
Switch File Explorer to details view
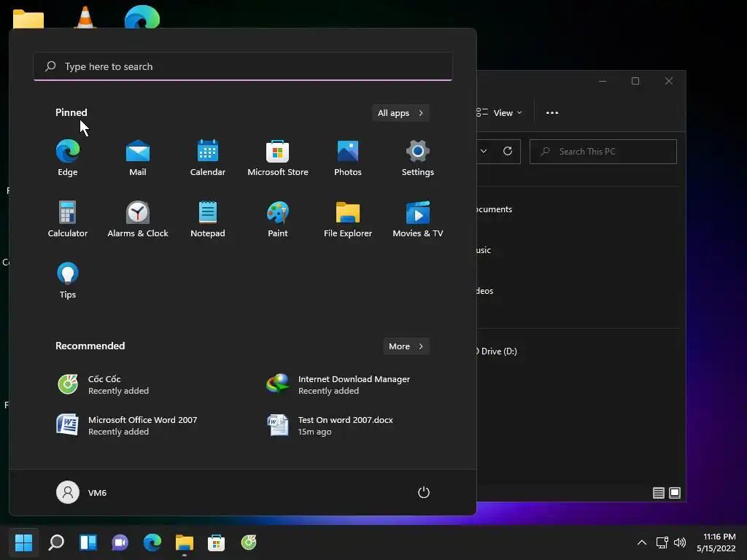[x=659, y=493]
